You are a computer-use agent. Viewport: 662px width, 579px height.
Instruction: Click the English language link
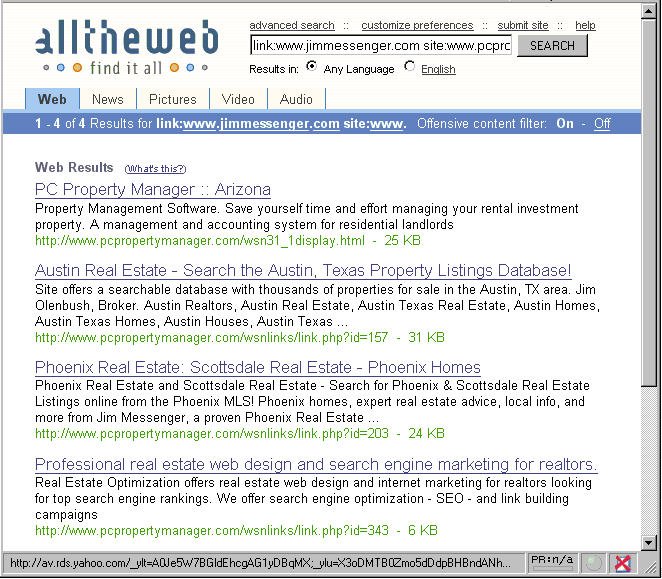click(x=438, y=69)
